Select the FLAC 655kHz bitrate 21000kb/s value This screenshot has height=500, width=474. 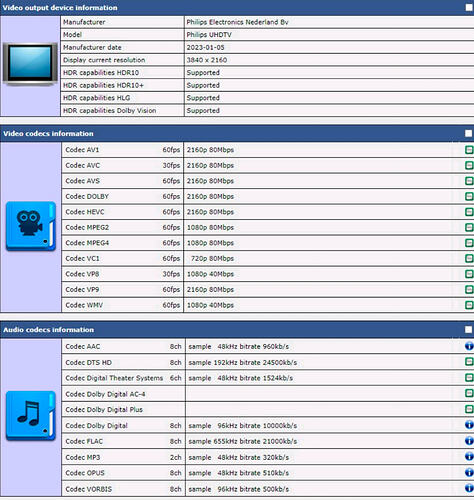click(243, 441)
